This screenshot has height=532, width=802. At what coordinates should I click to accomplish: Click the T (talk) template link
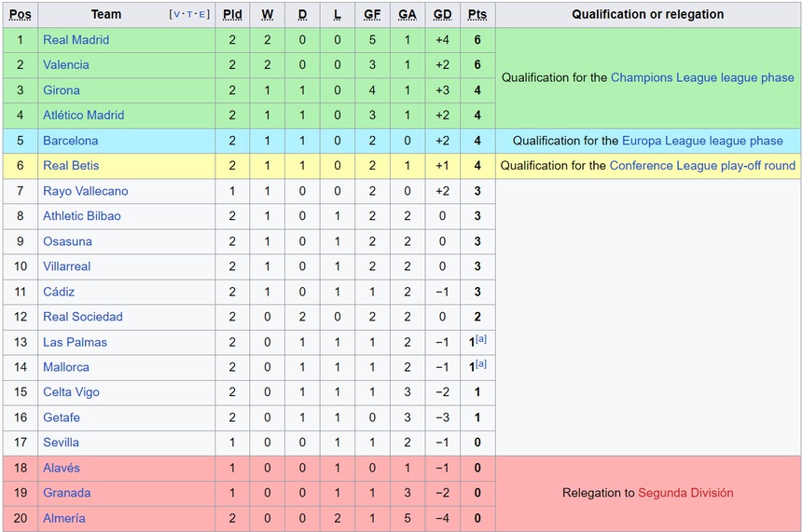coord(189,15)
